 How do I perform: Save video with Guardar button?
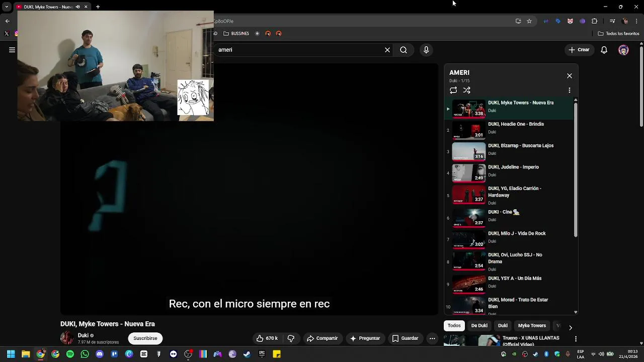(x=405, y=338)
